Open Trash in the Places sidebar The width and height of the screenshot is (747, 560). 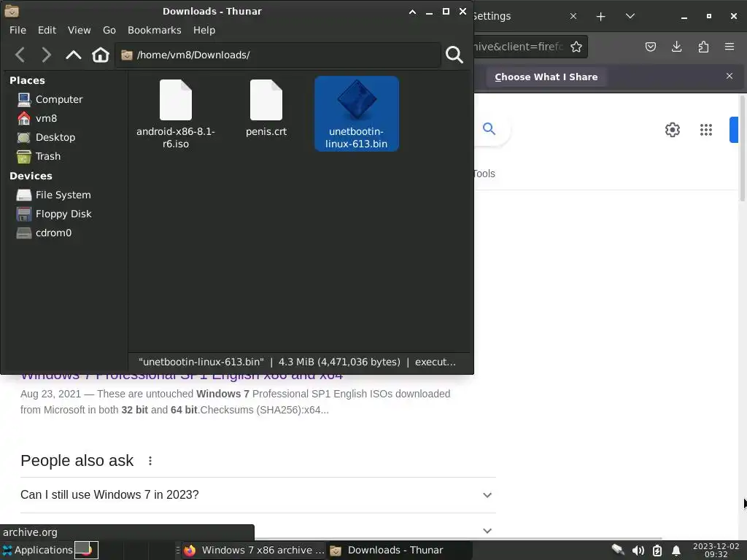click(x=48, y=156)
